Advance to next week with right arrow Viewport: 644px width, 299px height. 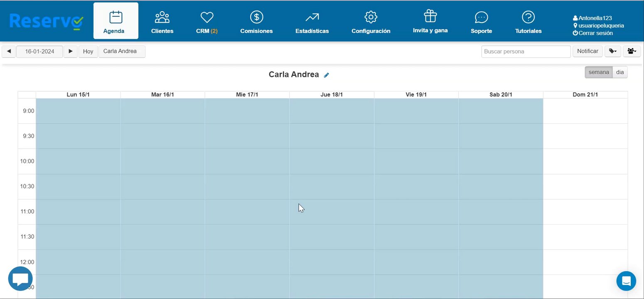tap(71, 51)
